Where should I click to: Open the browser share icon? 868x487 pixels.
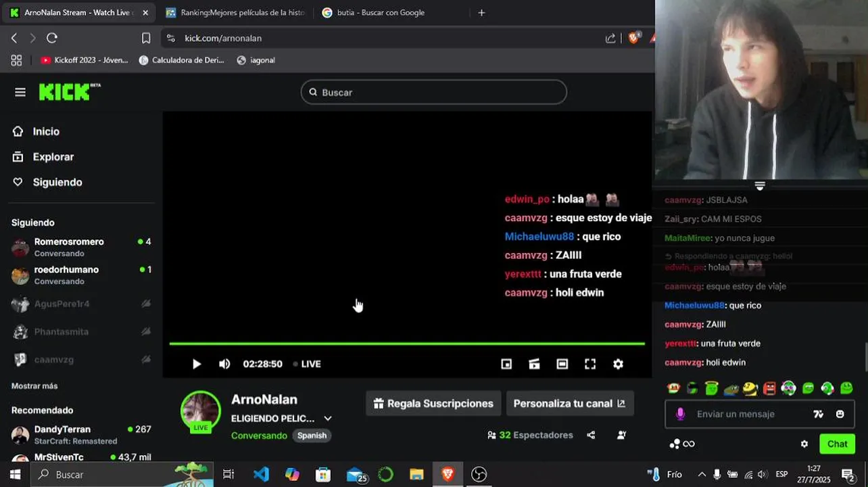tap(610, 38)
